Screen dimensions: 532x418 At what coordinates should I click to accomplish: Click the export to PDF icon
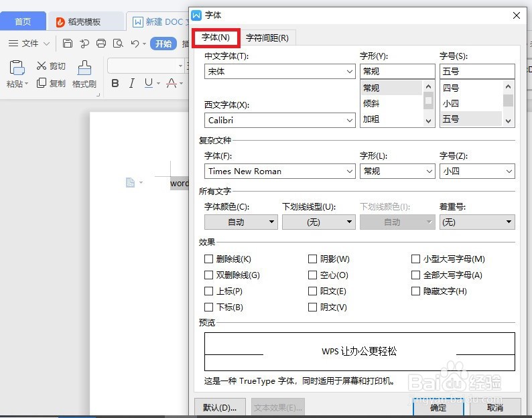[84, 43]
